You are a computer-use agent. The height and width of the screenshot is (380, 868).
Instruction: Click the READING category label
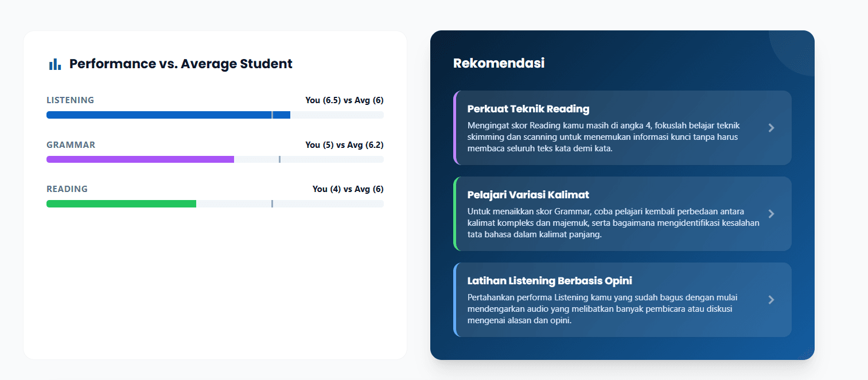tap(67, 189)
